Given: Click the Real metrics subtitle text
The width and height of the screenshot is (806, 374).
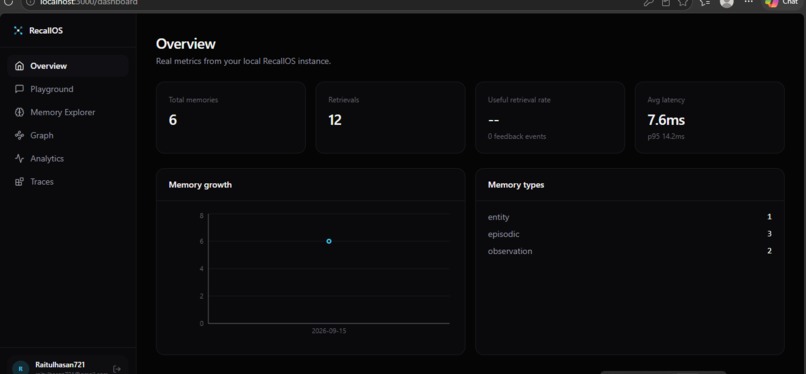Looking at the screenshot, I should (x=243, y=61).
